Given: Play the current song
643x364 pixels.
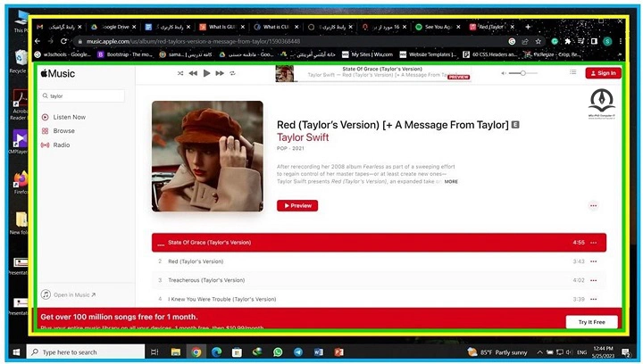Looking at the screenshot, I should [206, 73].
